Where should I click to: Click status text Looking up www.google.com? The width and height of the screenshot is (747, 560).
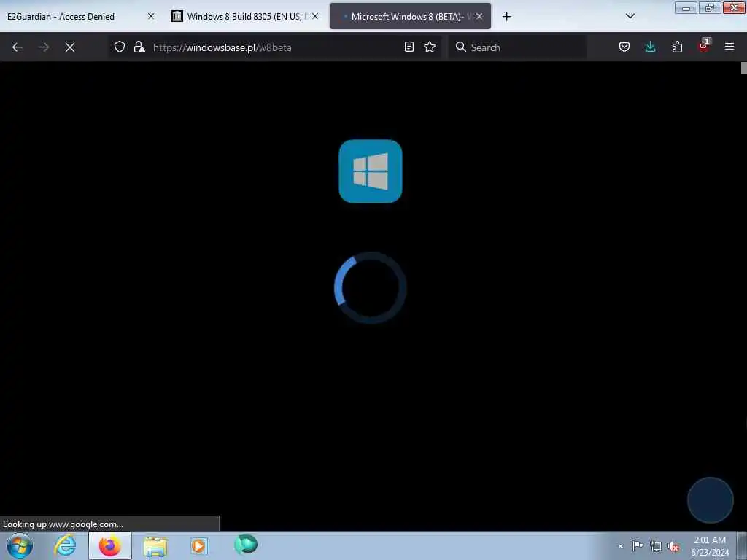pos(63,524)
